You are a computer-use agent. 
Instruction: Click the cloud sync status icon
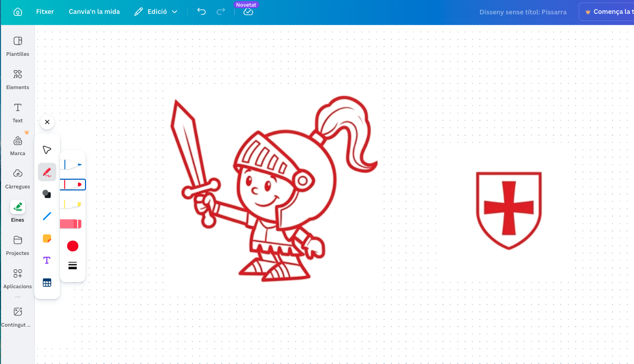[x=248, y=11]
